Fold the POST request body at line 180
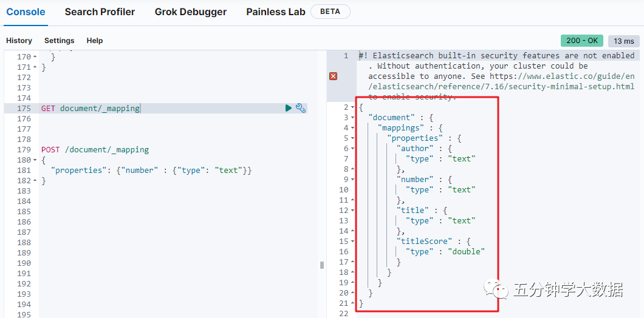This screenshot has height=318, width=644. [x=35, y=160]
